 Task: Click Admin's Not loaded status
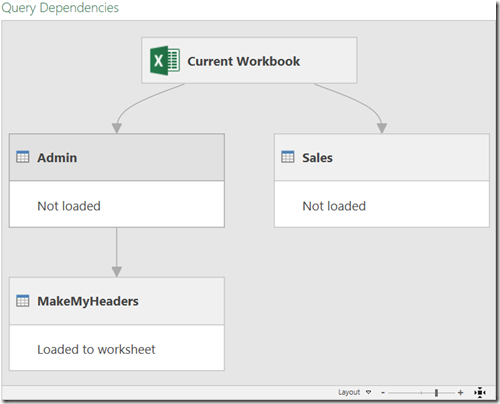coord(69,206)
